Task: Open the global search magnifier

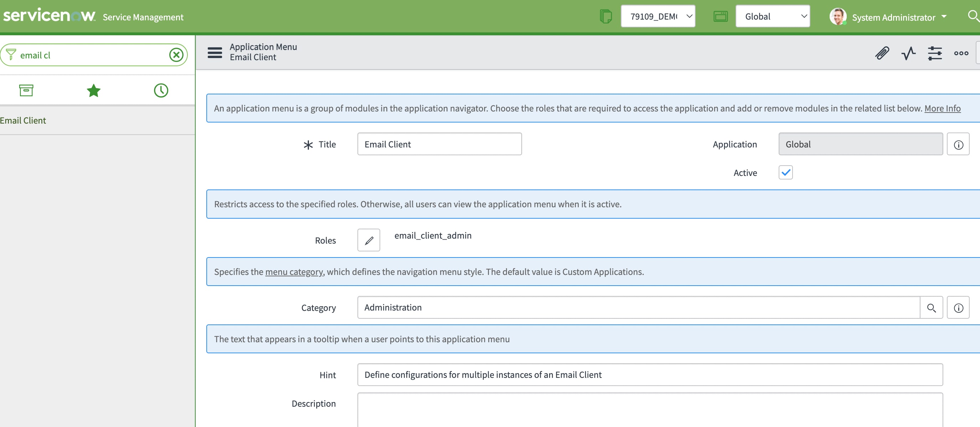Action: [973, 16]
